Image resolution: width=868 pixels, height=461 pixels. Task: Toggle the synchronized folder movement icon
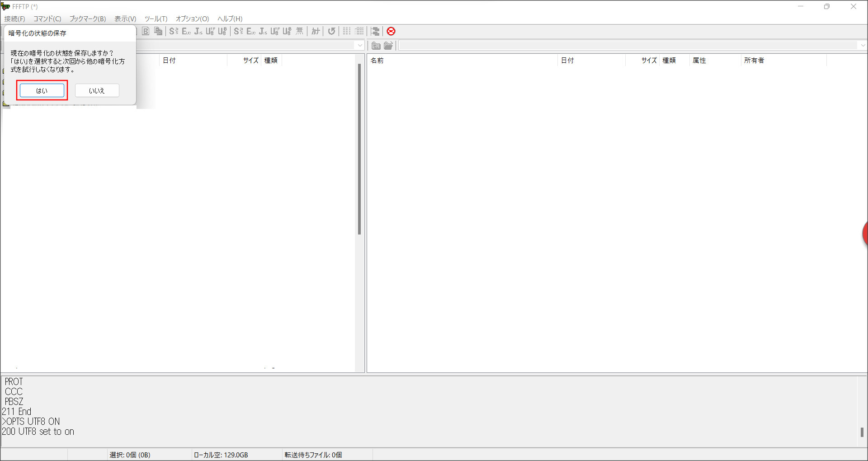click(x=375, y=31)
